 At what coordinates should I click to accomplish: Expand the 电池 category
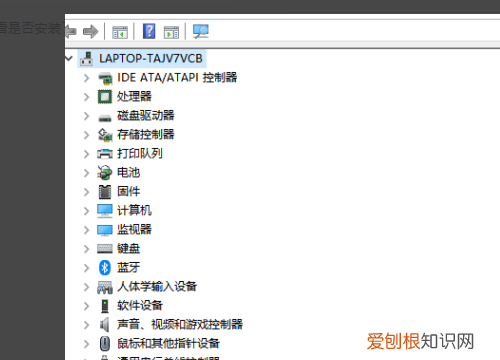tap(87, 173)
